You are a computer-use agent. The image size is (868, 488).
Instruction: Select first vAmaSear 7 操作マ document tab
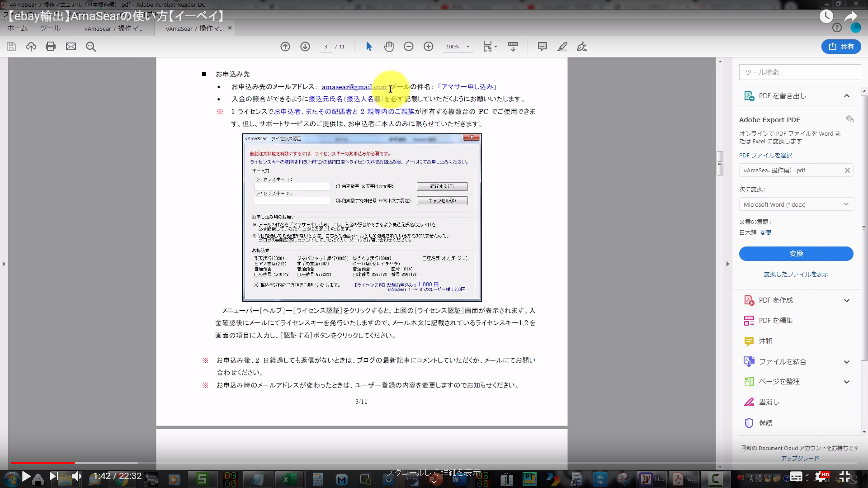113,28
